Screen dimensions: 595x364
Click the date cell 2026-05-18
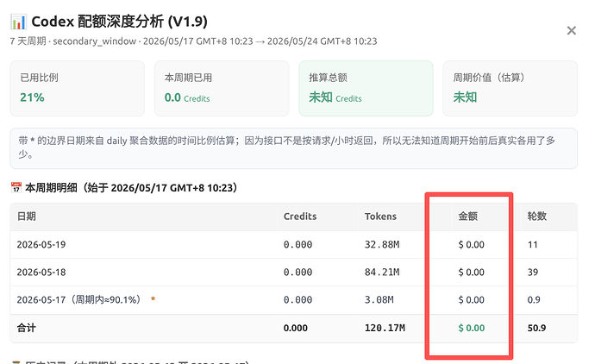[x=41, y=273]
